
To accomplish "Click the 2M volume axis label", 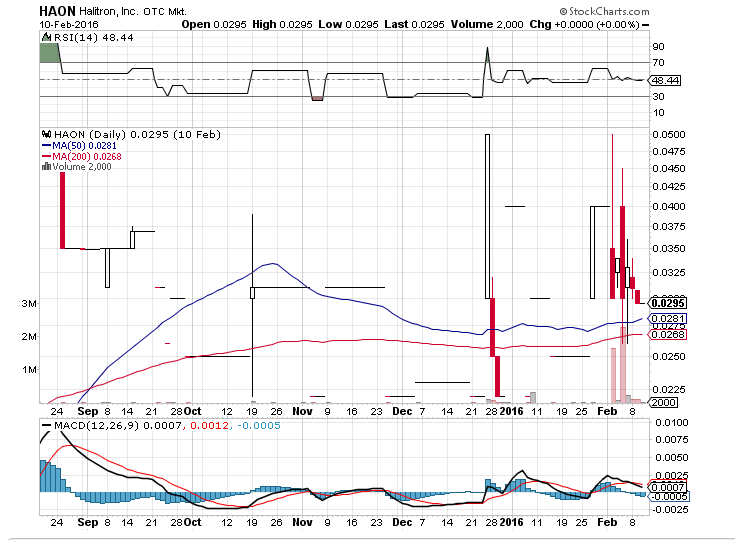I will tap(29, 337).
